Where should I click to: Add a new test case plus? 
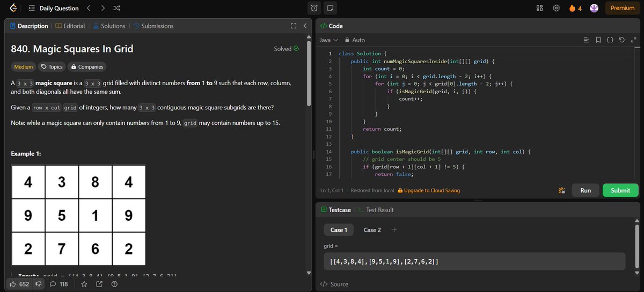coord(394,230)
